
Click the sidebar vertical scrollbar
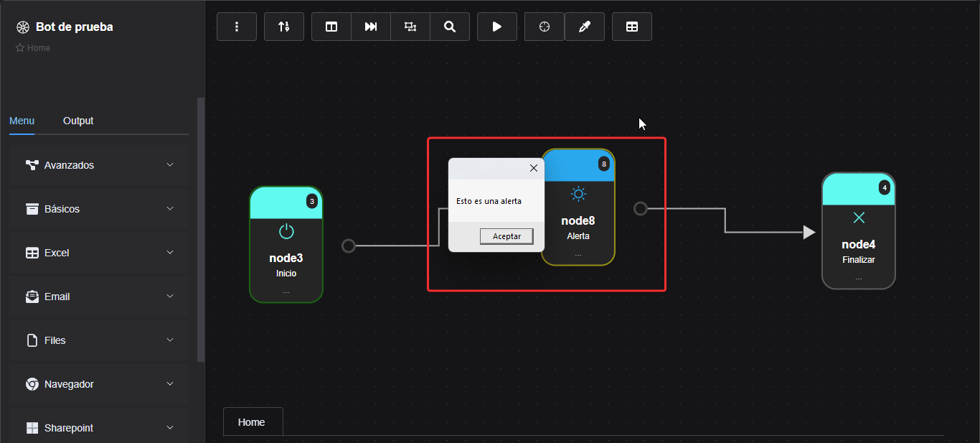201,230
